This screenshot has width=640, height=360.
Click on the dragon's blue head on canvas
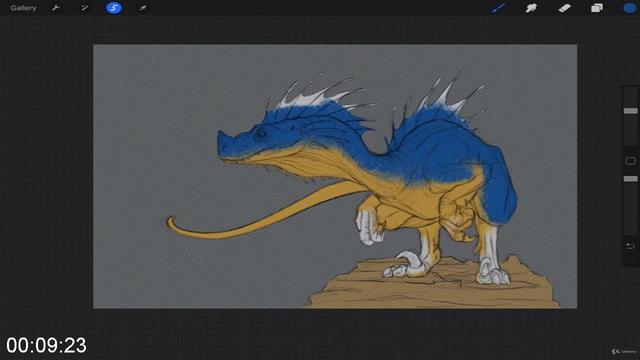(261, 135)
